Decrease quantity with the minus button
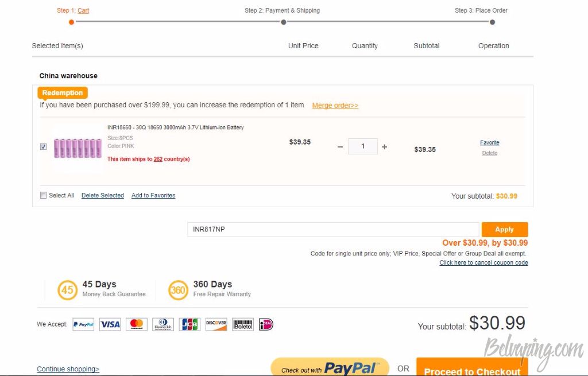 [340, 147]
